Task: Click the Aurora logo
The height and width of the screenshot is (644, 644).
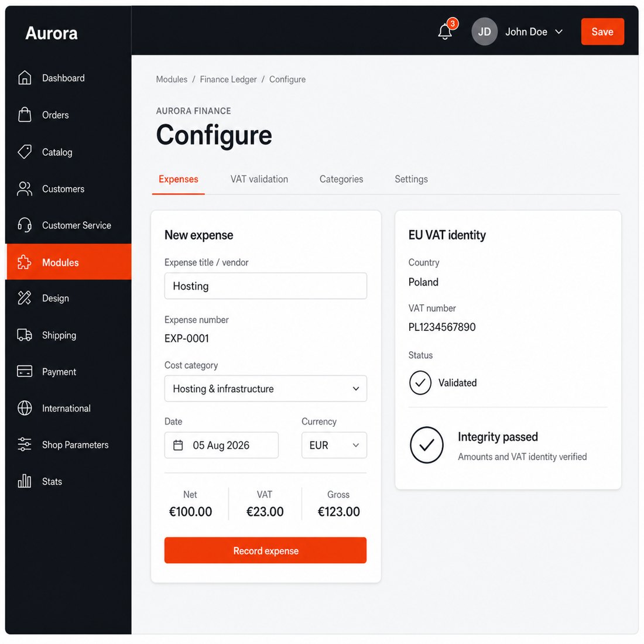Action: [52, 33]
